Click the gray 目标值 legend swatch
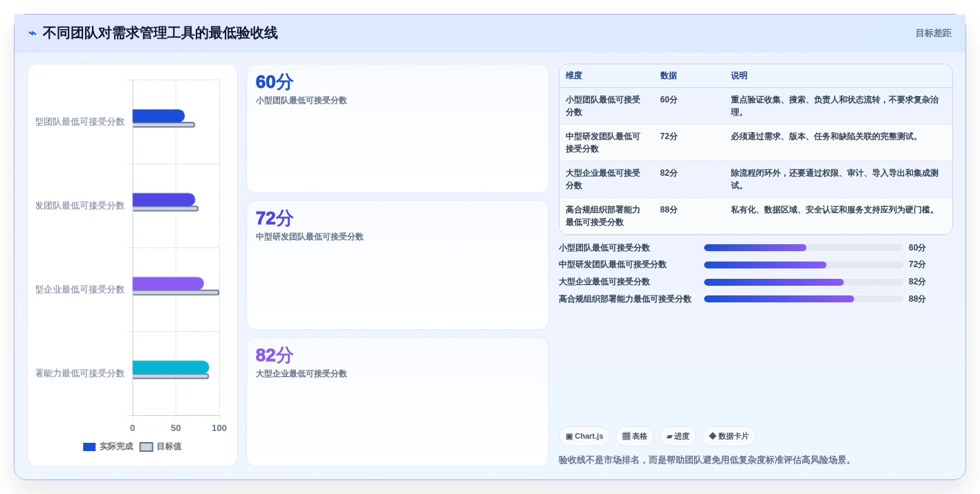Screen dimensions: 980x494 coord(146,447)
